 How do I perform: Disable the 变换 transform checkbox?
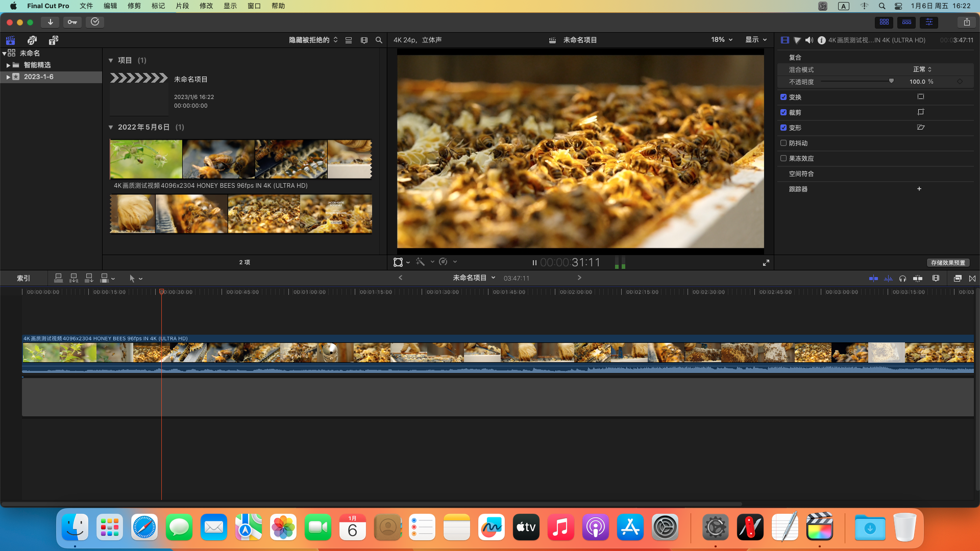click(783, 97)
